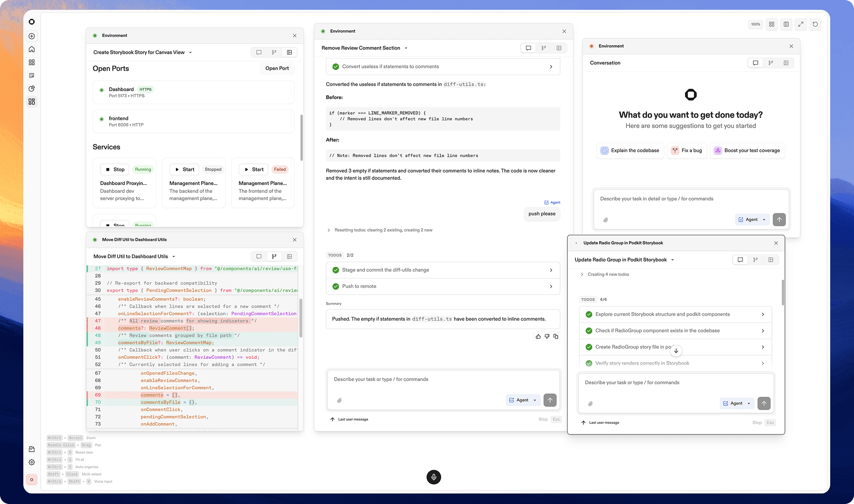This screenshot has width=854, height=504.
Task: Open voice input with the microphone icon
Action: tap(434, 477)
